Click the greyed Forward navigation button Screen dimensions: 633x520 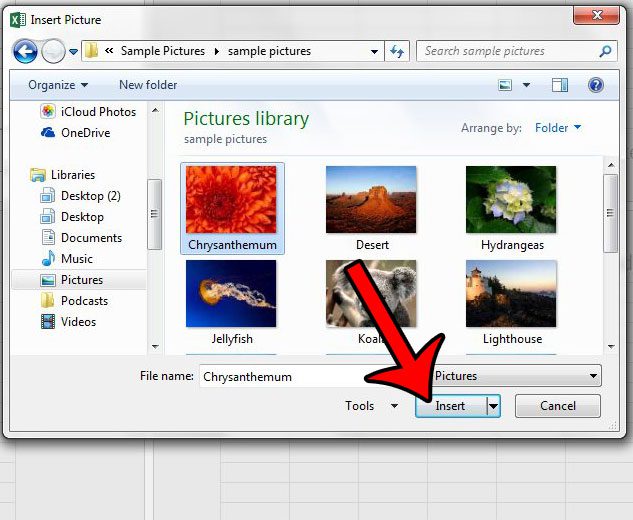pos(53,51)
